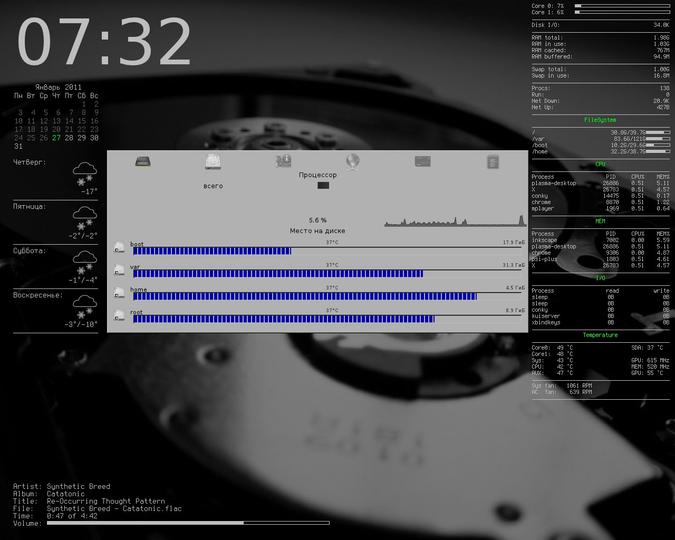Open the globe network icon

tap(353, 161)
